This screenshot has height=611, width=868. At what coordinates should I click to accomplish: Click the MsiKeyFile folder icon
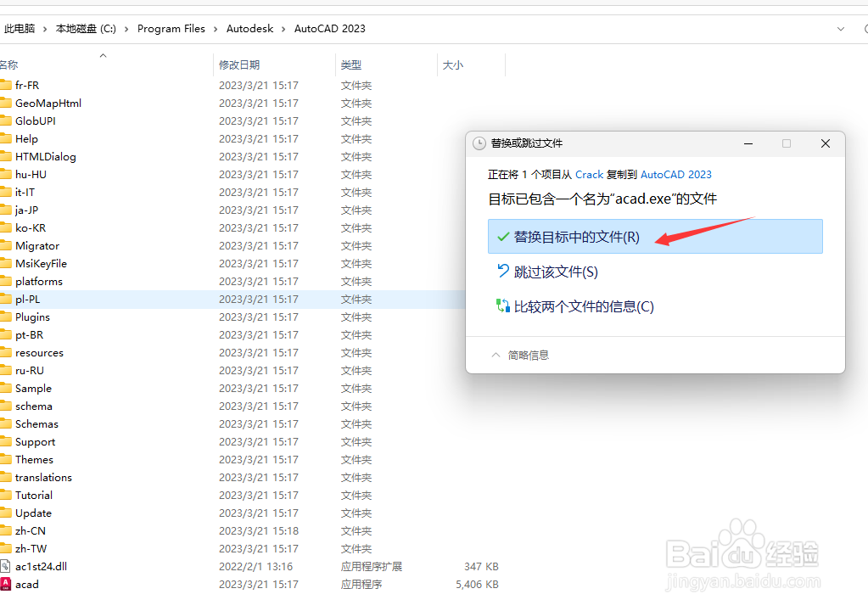6,263
